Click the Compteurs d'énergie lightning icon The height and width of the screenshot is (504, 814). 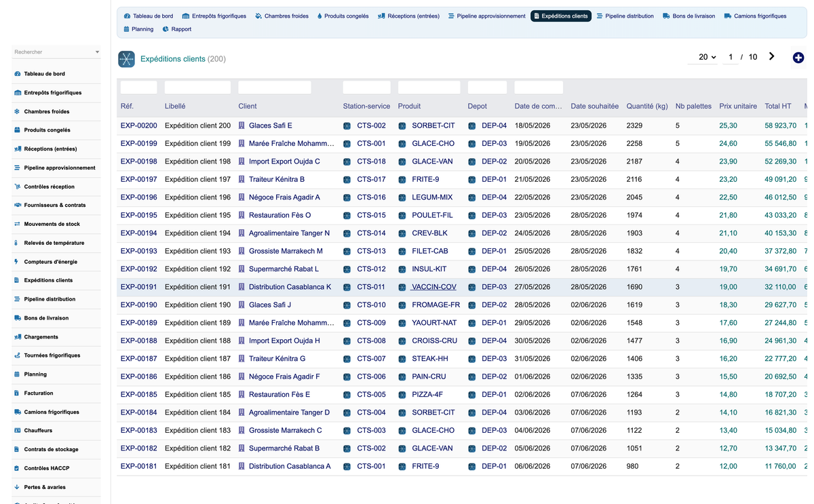tap(17, 262)
